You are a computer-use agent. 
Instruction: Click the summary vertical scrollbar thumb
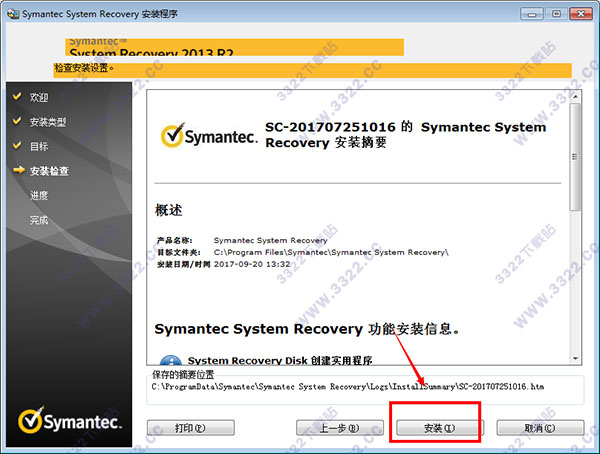pos(575,157)
